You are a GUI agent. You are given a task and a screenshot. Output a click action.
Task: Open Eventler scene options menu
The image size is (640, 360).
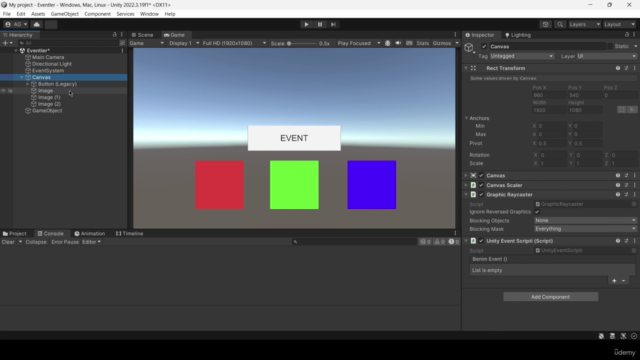(122, 51)
